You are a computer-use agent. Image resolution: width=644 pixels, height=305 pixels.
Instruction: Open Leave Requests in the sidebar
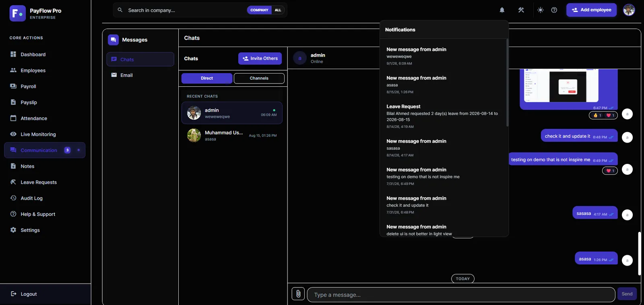coord(45,182)
